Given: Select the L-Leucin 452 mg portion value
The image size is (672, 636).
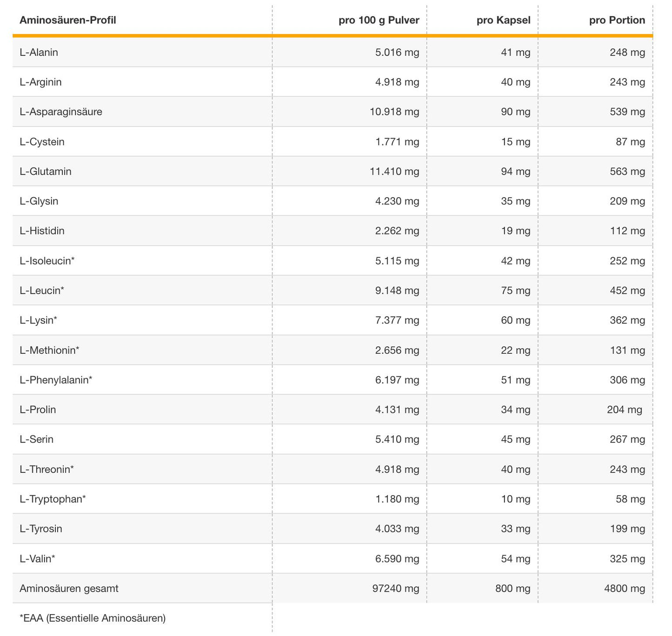Looking at the screenshot, I should (627, 291).
